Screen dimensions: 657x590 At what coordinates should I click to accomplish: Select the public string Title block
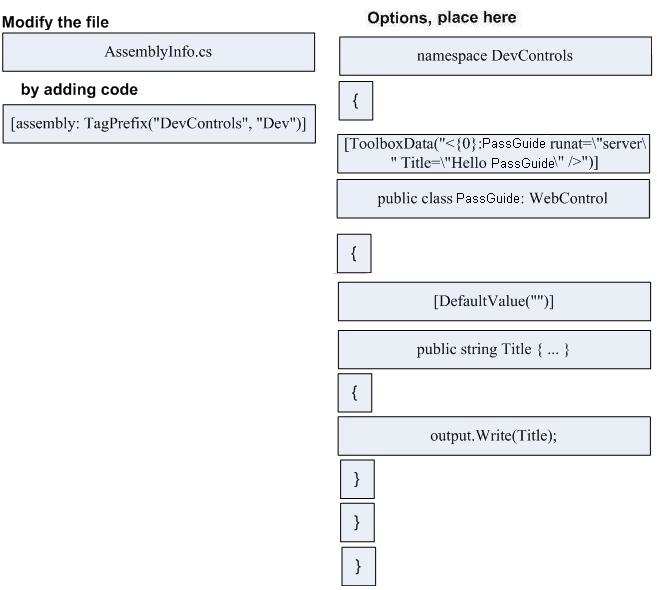494,350
